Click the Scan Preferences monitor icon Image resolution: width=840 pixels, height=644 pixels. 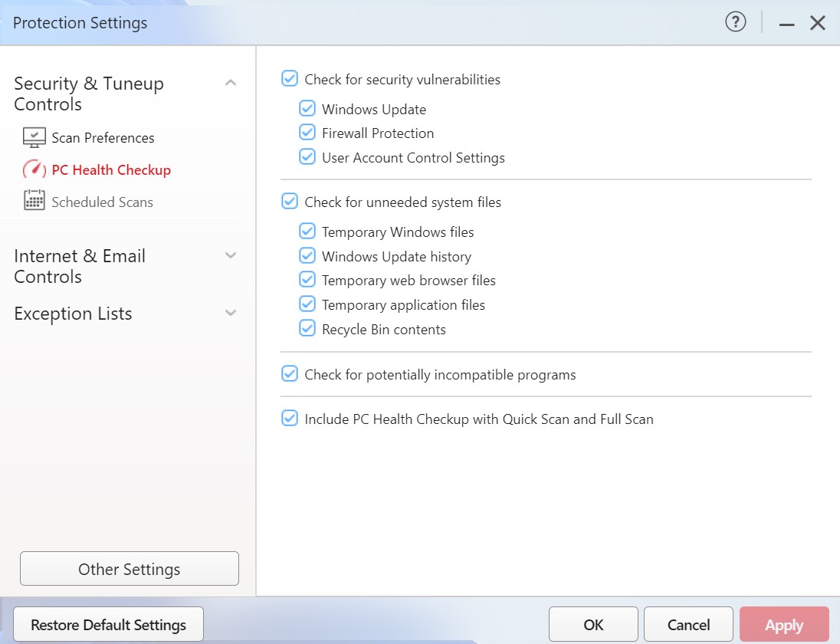click(34, 138)
